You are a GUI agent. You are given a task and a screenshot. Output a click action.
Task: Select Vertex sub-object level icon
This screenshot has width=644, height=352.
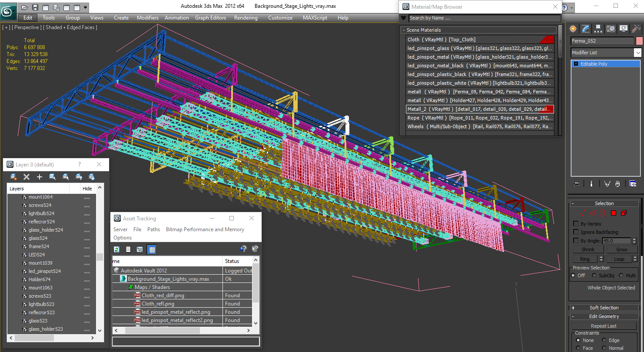(x=582, y=213)
